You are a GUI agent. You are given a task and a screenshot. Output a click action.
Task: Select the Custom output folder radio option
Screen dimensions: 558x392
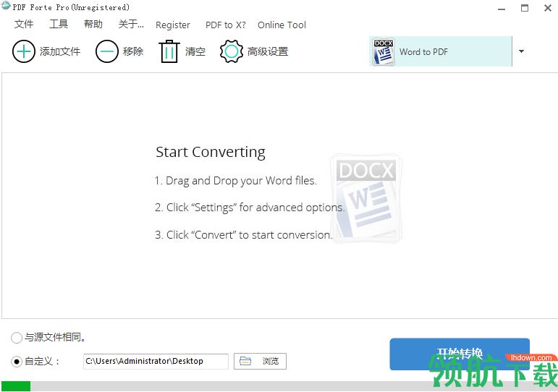17,362
